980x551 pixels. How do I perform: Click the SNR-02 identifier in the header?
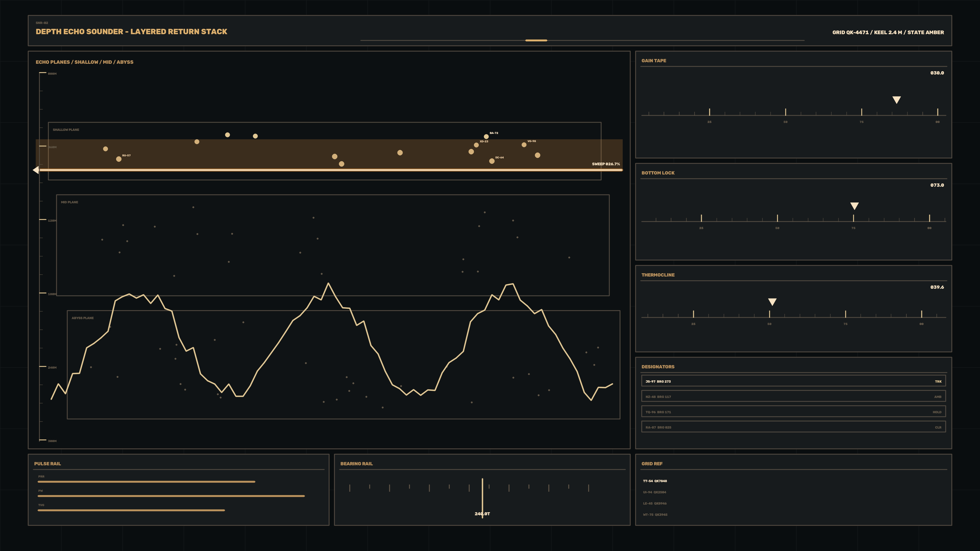42,23
